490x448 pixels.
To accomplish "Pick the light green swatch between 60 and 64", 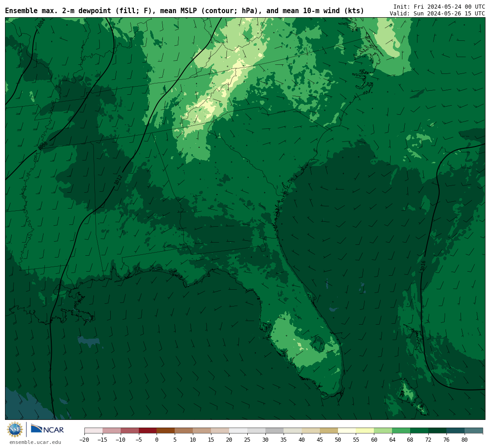I will click(383, 431).
